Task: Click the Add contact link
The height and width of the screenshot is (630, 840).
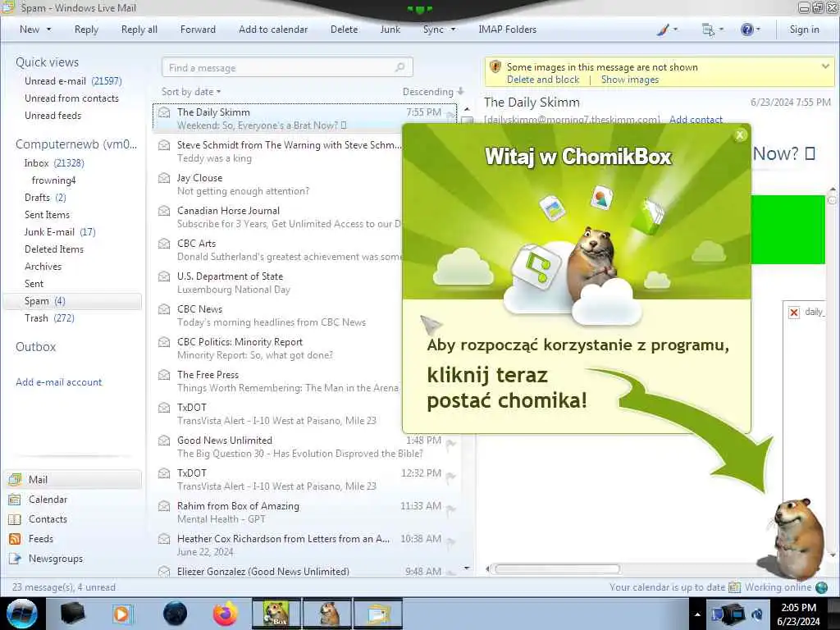Action: tap(696, 120)
